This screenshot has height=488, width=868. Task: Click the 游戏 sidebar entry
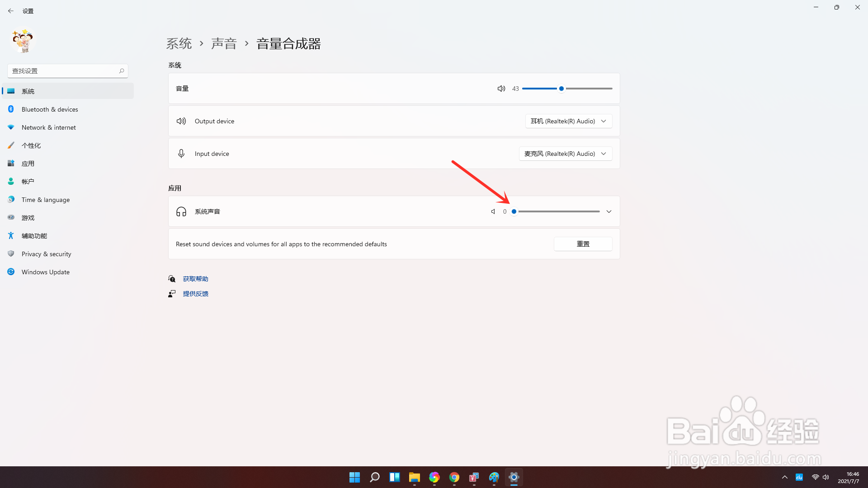pyautogui.click(x=28, y=217)
